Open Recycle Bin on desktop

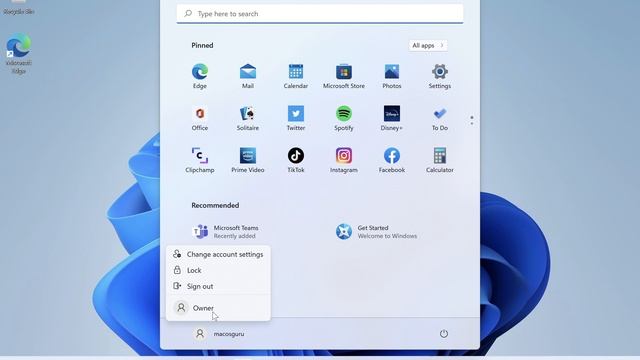[18, 8]
